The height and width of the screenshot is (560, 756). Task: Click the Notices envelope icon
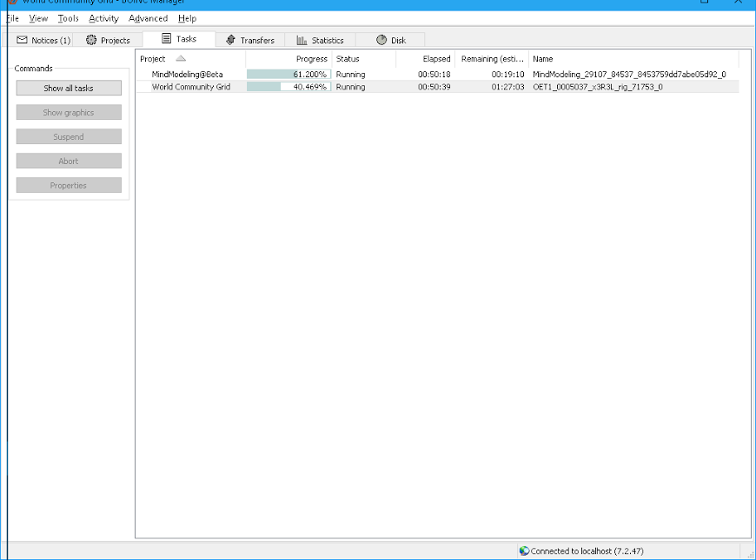(22, 40)
